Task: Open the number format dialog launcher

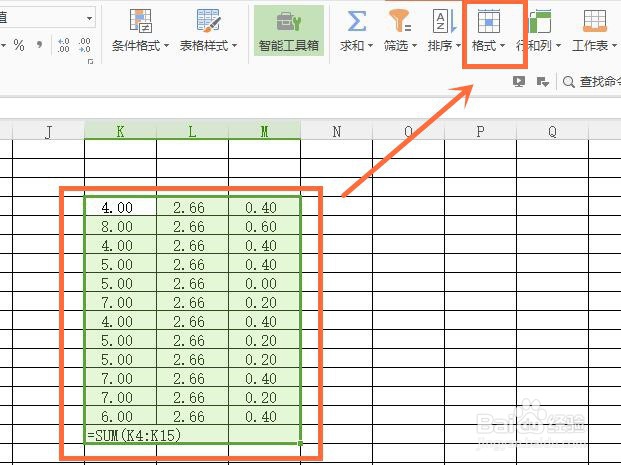Action: coord(90,61)
